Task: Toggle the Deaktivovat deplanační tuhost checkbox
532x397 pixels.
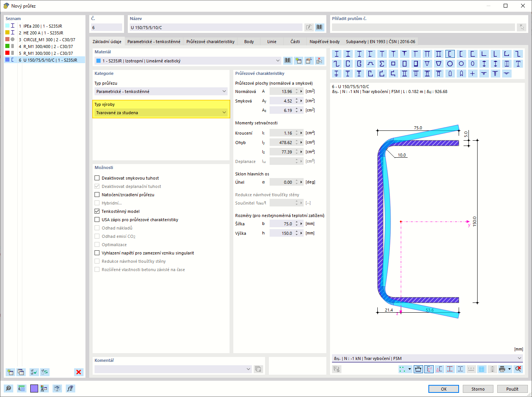Action: click(97, 186)
